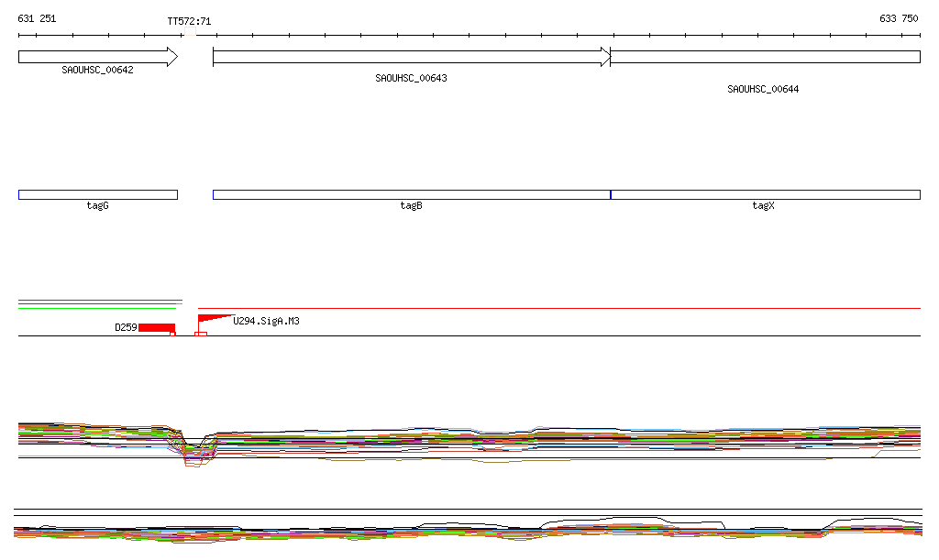This screenshot has width=939, height=560.
Task: Click the 631 251 start coordinate
Action: point(37,18)
